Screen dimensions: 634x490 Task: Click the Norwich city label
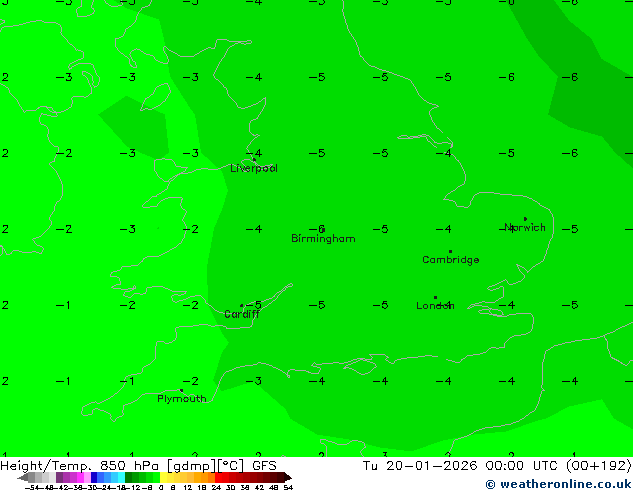[x=525, y=228]
